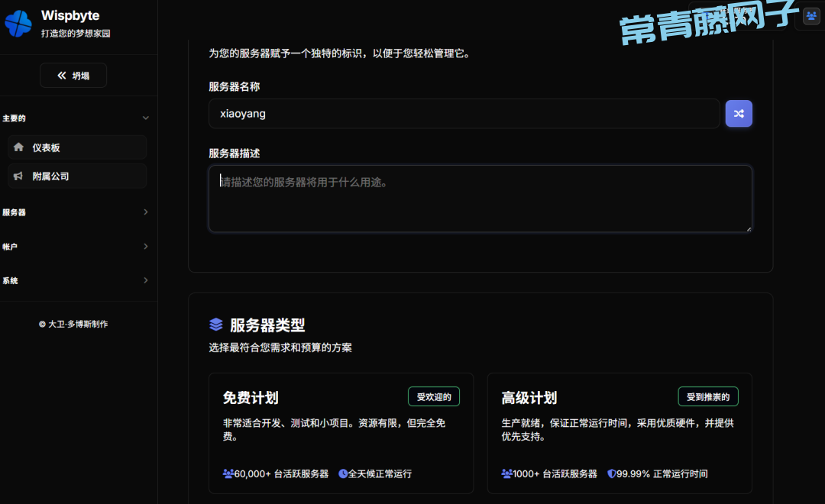
Task: Click the 服务器名称 field containing xiaoyang
Action: (x=464, y=114)
